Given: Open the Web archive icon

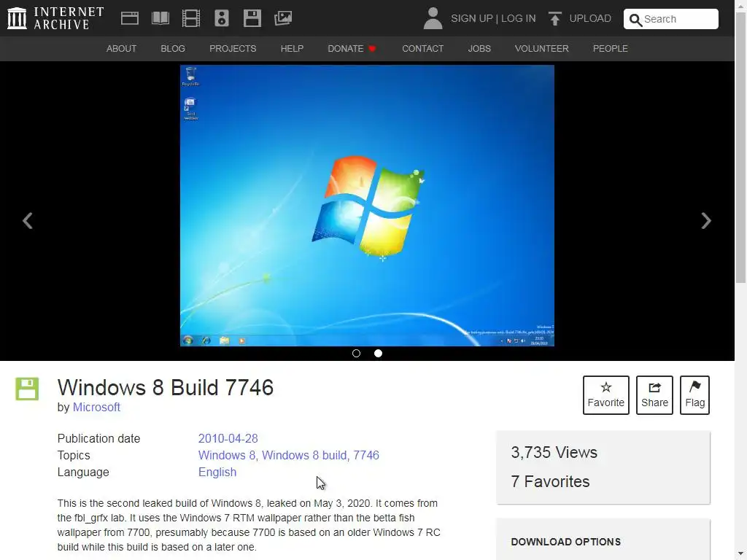Looking at the screenshot, I should (x=130, y=18).
